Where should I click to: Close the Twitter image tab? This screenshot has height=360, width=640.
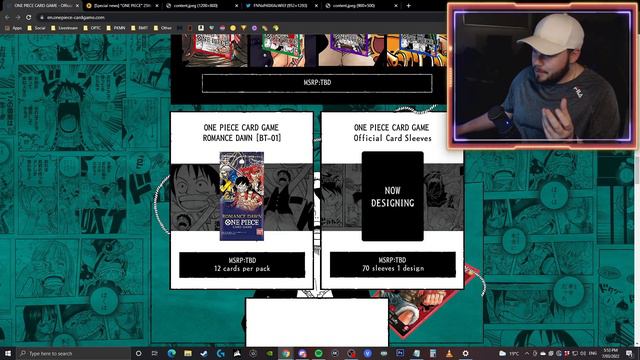[x=316, y=6]
